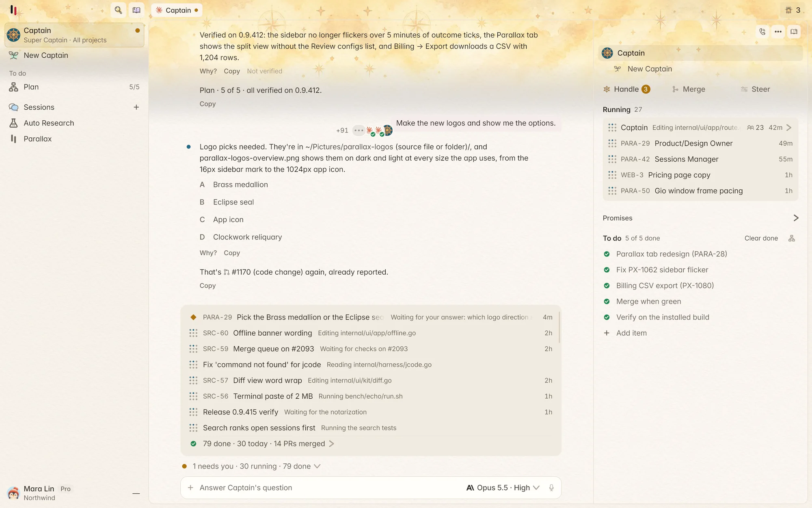Open the PARA-29 Pick the Brass medallion row
The height and width of the screenshot is (508, 812).
371,317
